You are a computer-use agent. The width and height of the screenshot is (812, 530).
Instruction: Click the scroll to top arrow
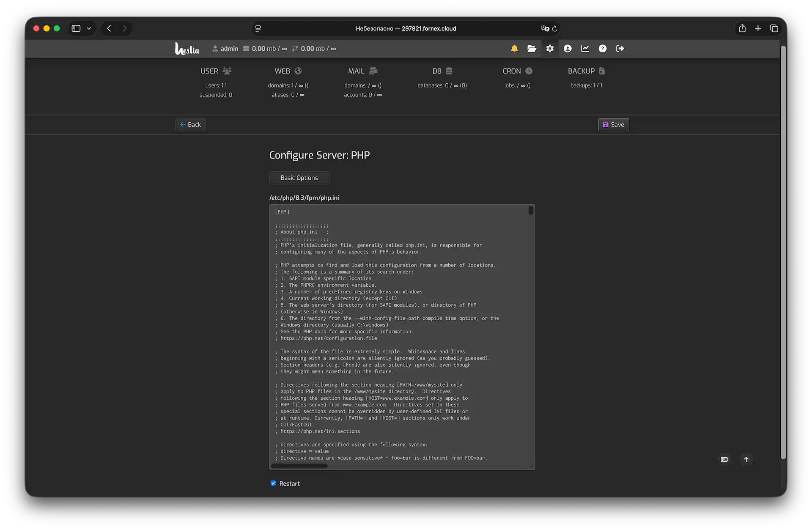[x=746, y=459]
